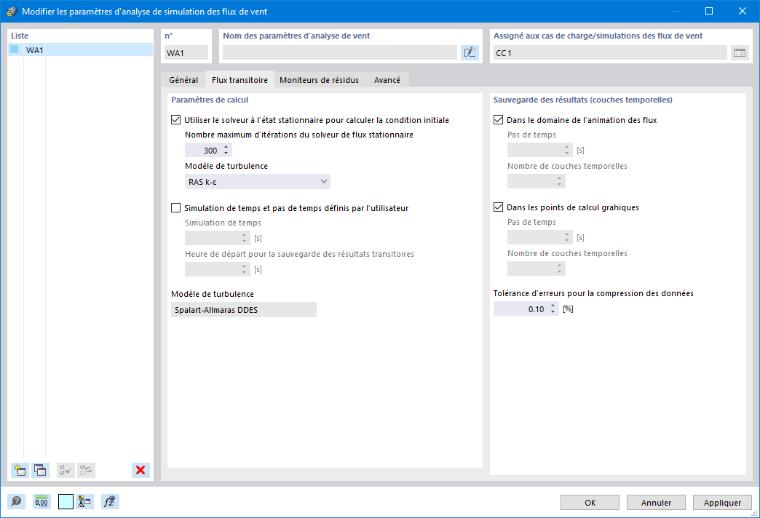Screen dimensions: 760x518
Task: Click the light blue color swatch box
Action: pyautogui.click(x=65, y=502)
